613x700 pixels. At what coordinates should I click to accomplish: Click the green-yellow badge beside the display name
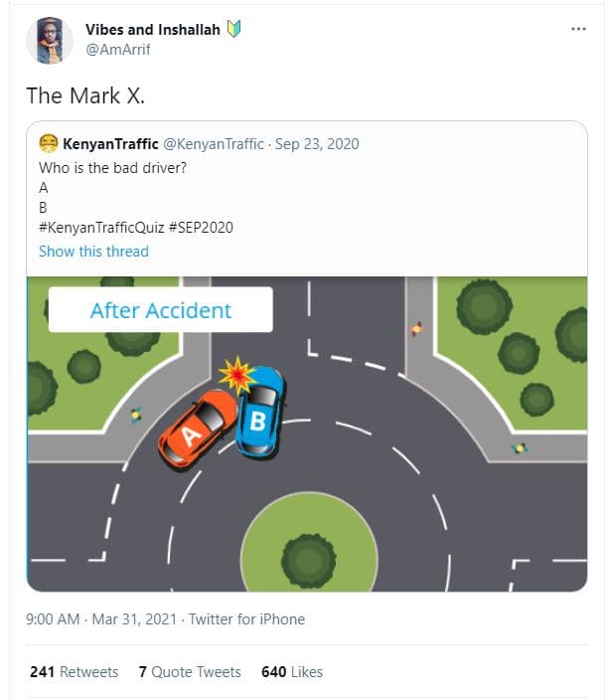pos(235,29)
